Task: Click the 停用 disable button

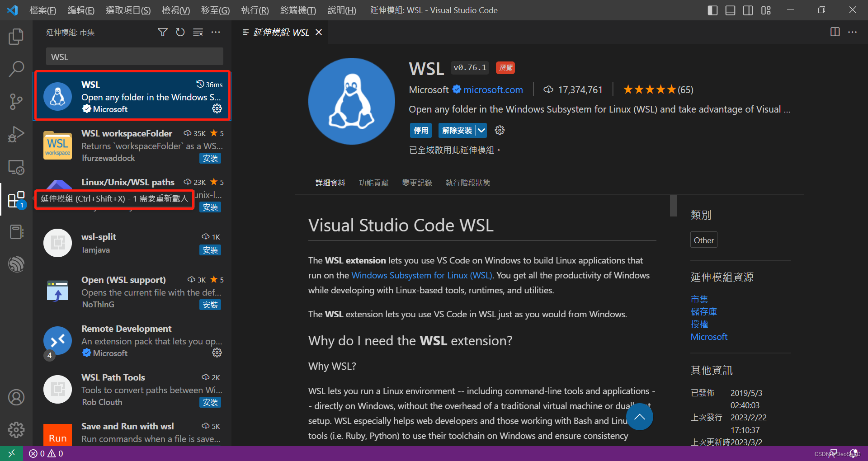Action: pyautogui.click(x=421, y=130)
